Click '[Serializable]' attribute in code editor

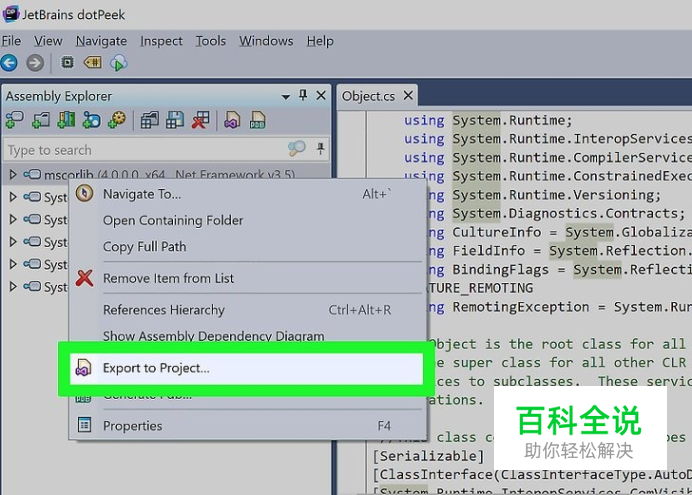pos(429,456)
